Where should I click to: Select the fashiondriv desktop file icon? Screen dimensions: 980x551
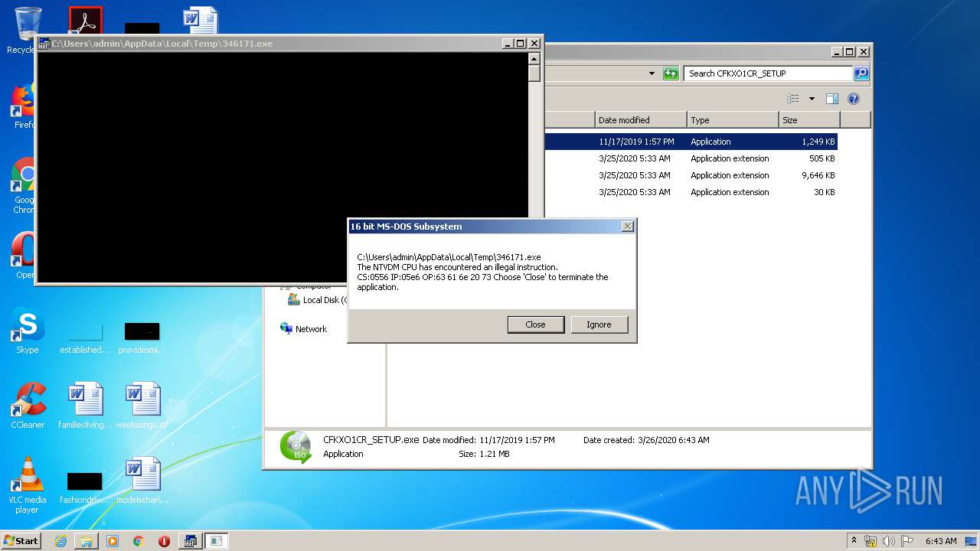click(x=85, y=487)
